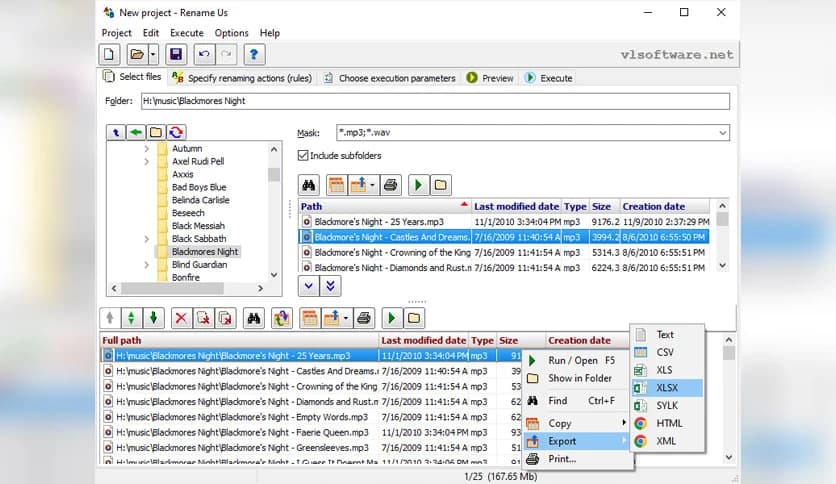Choose XLSX in the Export submenu
The width and height of the screenshot is (836, 484).
click(x=666, y=388)
